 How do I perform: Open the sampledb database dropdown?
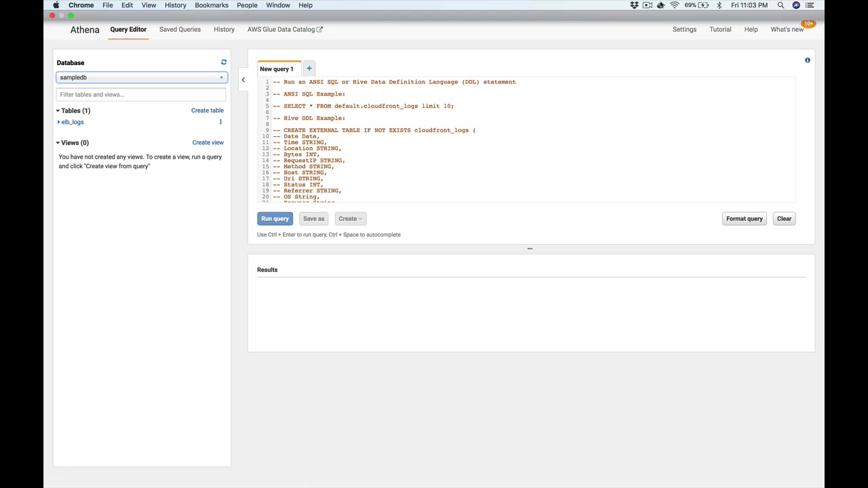point(142,77)
